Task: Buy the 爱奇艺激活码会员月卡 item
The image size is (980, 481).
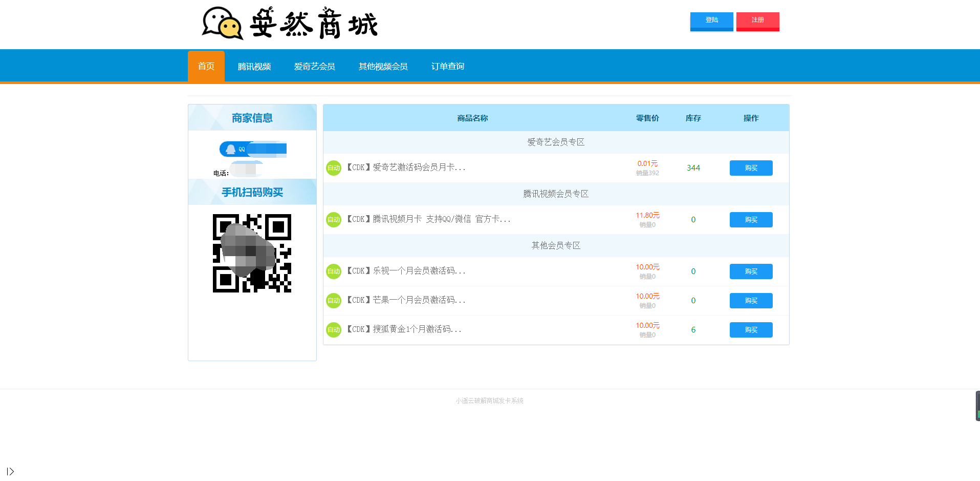Action: (x=751, y=168)
